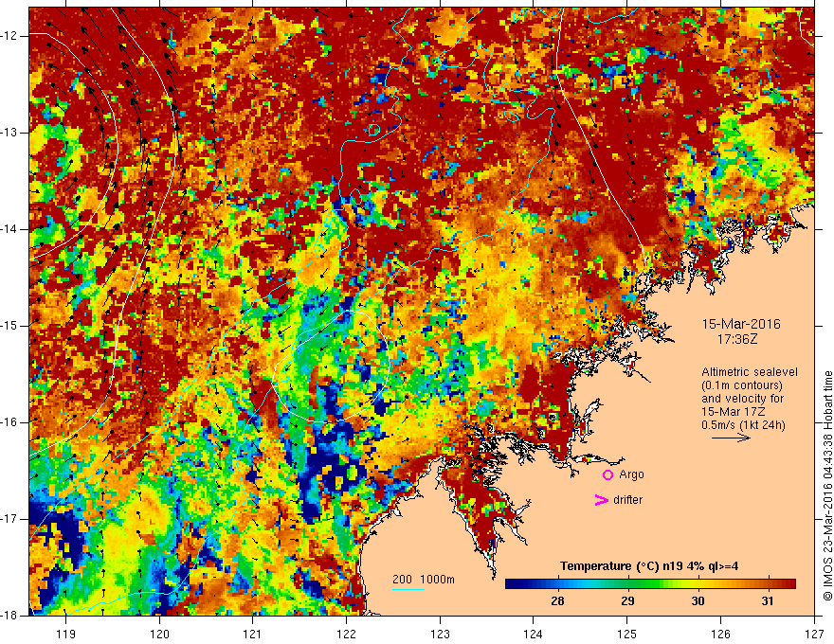
Task: Click latitude axis label '-17'
Action: [x=9, y=519]
